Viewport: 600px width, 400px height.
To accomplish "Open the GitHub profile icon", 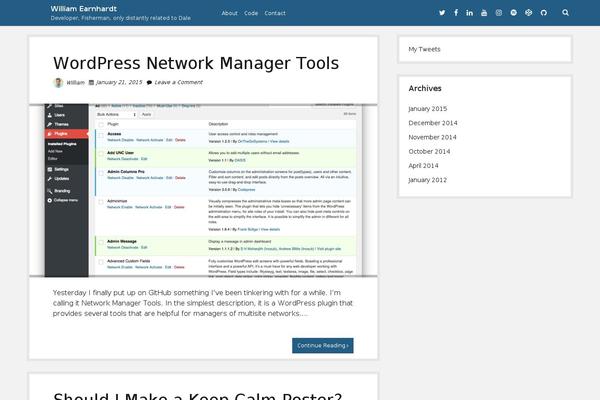I will tap(544, 13).
